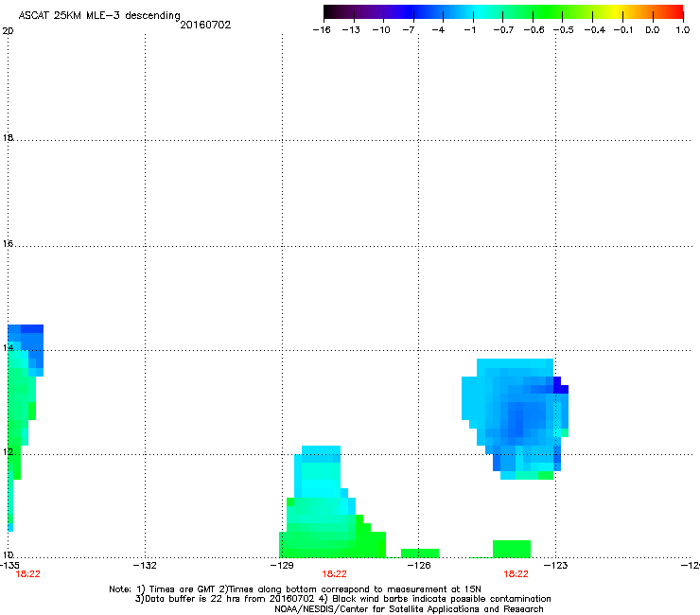Click the colorbar label 0.0
Screen dimensions: 700x615
tap(653, 30)
